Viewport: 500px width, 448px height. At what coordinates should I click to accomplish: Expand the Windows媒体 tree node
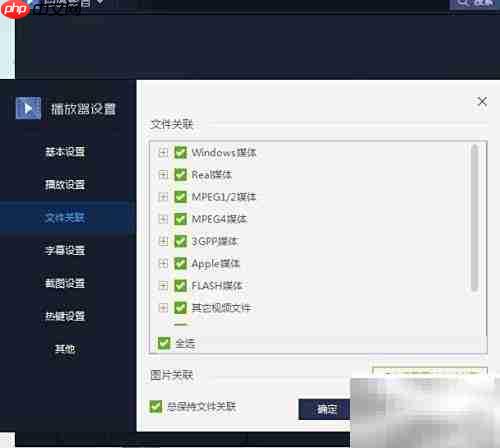pyautogui.click(x=163, y=152)
